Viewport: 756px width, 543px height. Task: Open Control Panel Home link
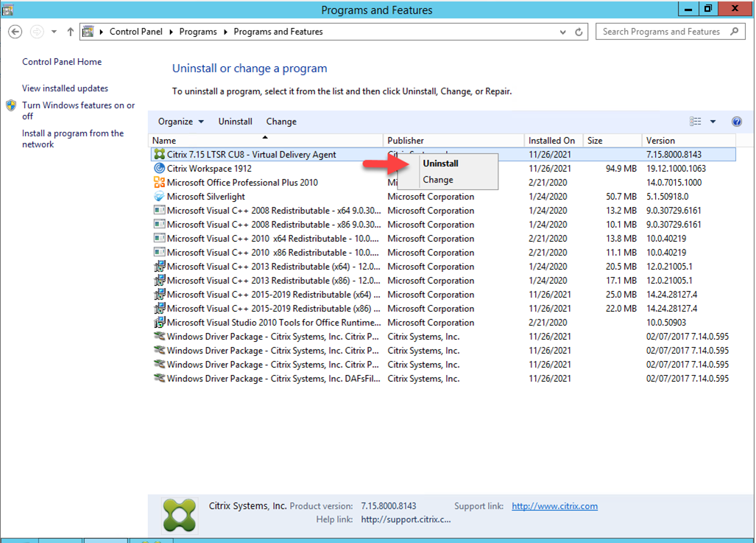pyautogui.click(x=62, y=62)
